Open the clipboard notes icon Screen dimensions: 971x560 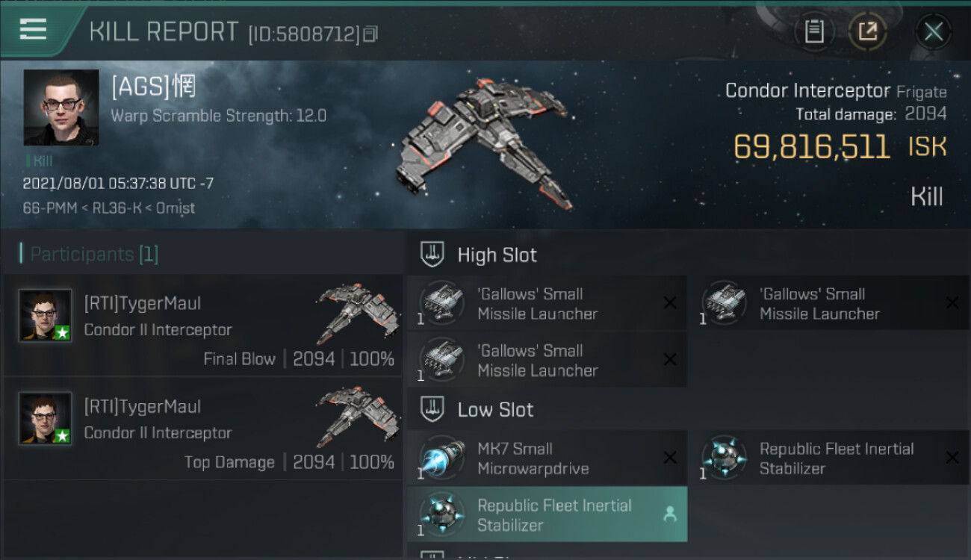tap(814, 31)
